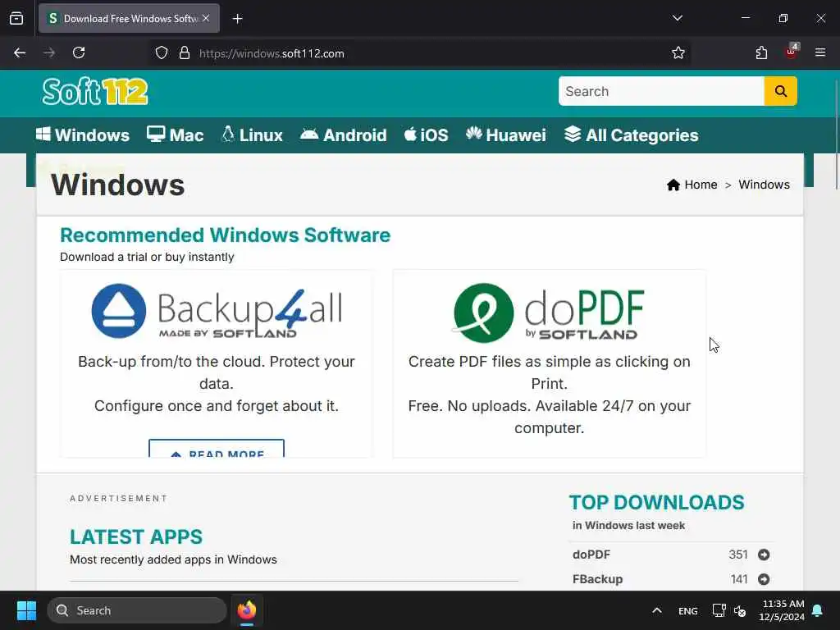The image size is (840, 630).
Task: Click the Windows breadcrumb link
Action: pos(764,185)
